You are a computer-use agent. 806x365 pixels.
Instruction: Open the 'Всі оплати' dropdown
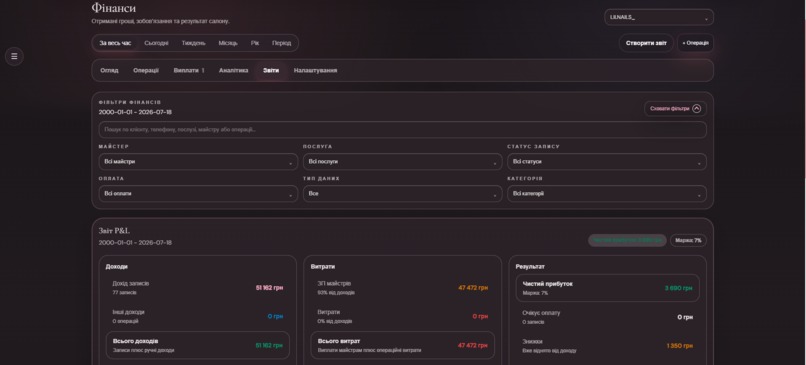point(198,194)
